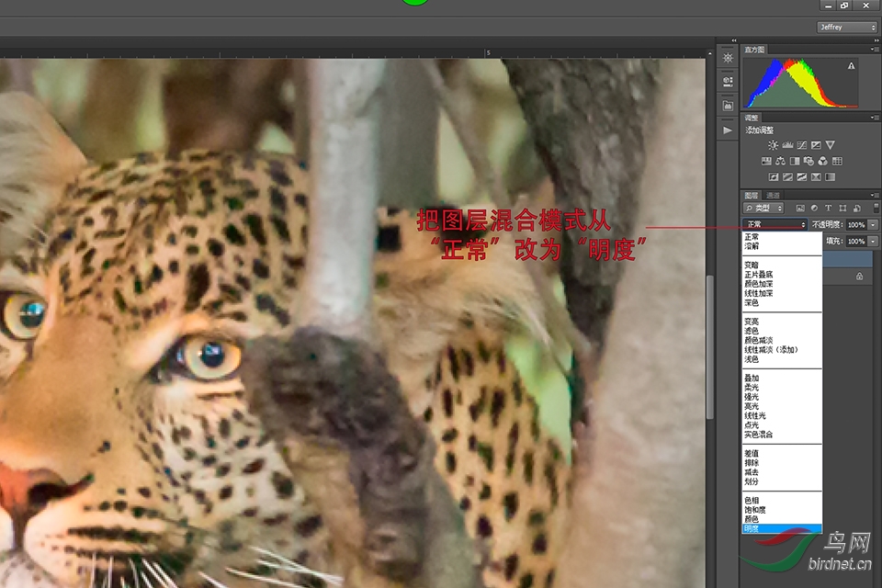Choose 饱和度 blend mode
Viewport: 882px width, 588px height.
782,510
